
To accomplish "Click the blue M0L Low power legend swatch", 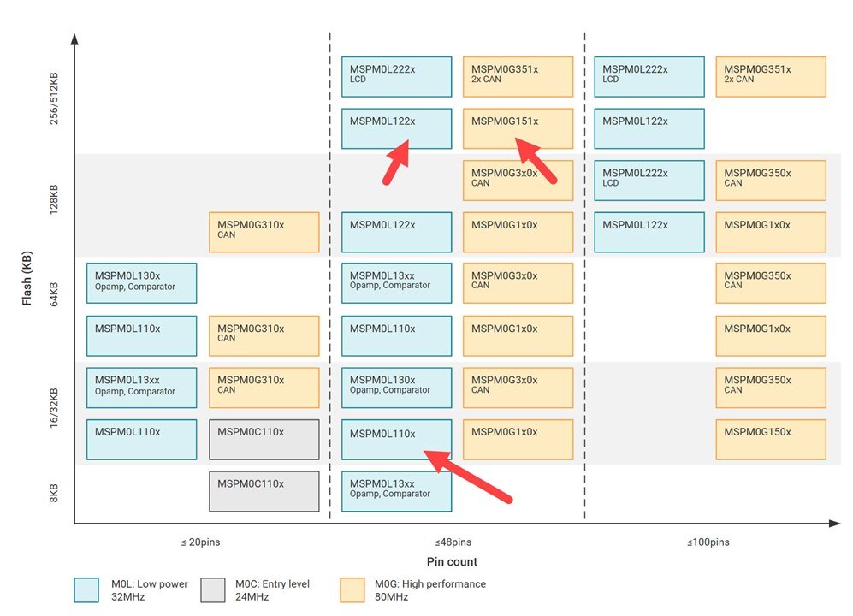I will [86, 590].
